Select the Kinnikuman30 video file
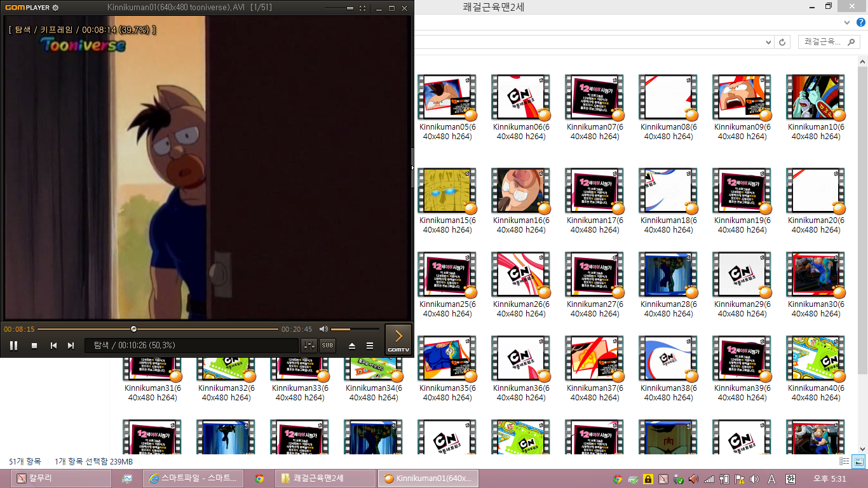This screenshot has height=488, width=868. 815,284
